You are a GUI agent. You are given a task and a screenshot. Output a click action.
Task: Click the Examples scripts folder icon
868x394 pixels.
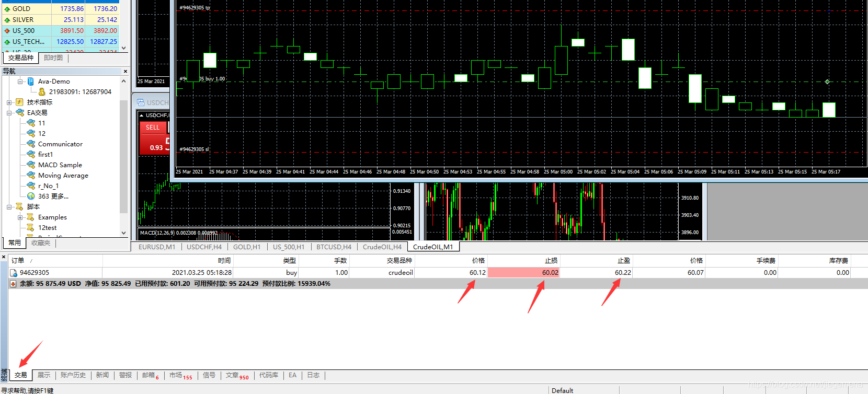pos(31,217)
